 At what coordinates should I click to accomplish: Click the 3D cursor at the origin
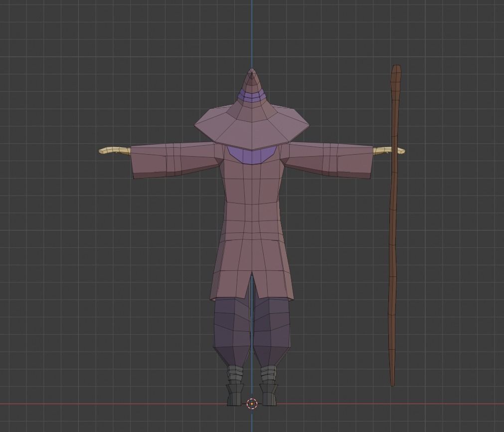click(x=252, y=404)
